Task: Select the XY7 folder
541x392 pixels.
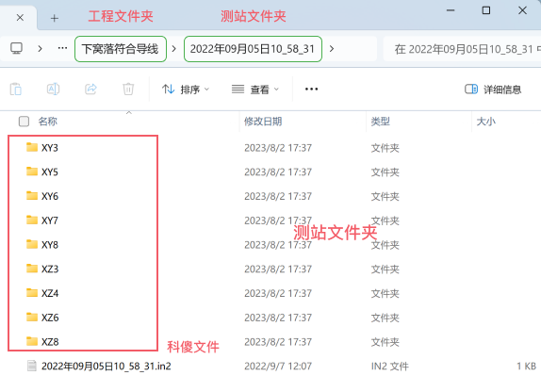Action: [x=50, y=220]
